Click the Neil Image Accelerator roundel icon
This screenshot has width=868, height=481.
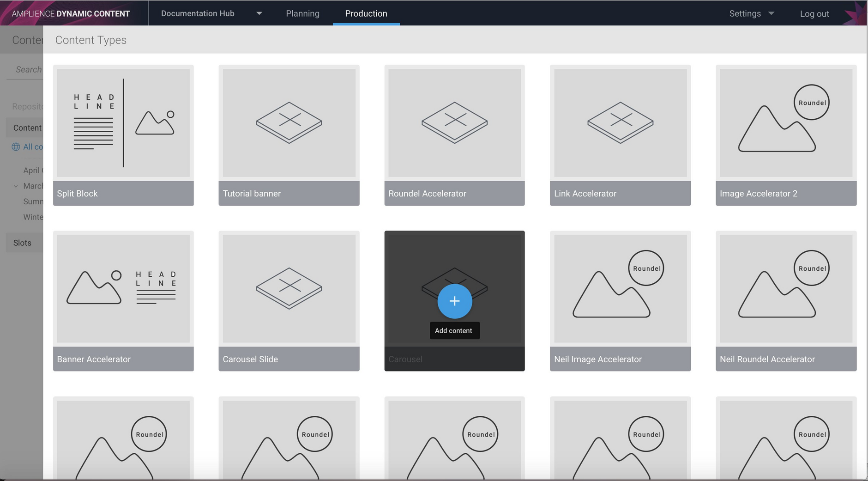point(618,284)
